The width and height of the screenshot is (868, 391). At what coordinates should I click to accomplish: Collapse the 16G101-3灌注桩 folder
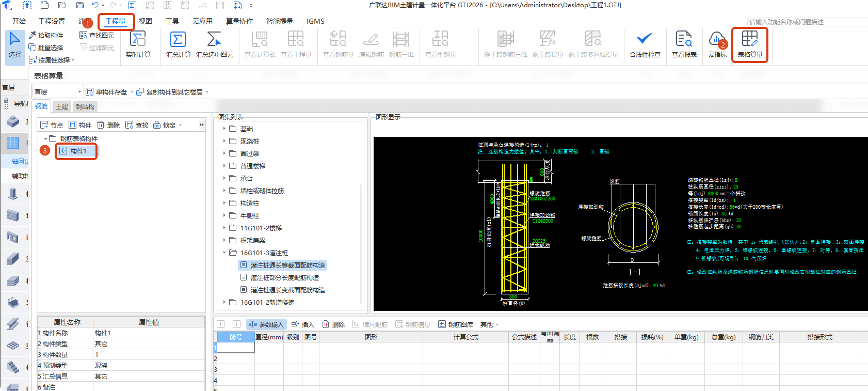pos(224,253)
